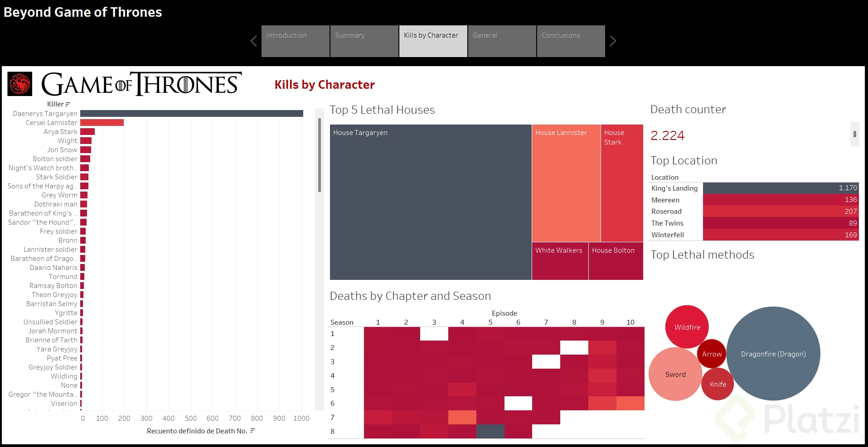Click the sort icon beside Recuento definido axis title

coord(253,431)
